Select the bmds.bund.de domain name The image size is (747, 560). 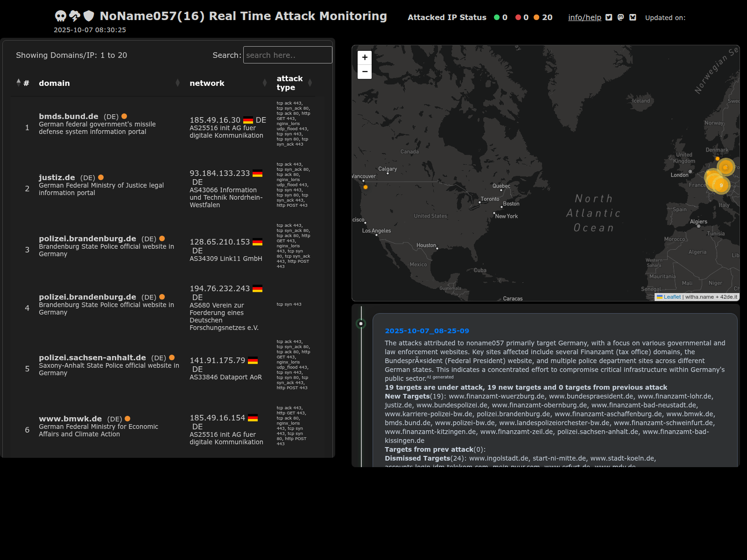point(69,116)
